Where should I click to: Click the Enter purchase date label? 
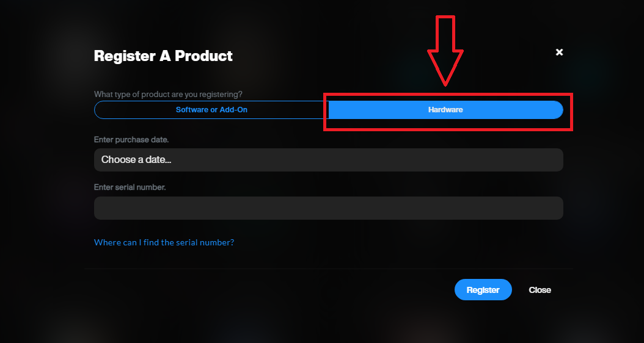(131, 140)
